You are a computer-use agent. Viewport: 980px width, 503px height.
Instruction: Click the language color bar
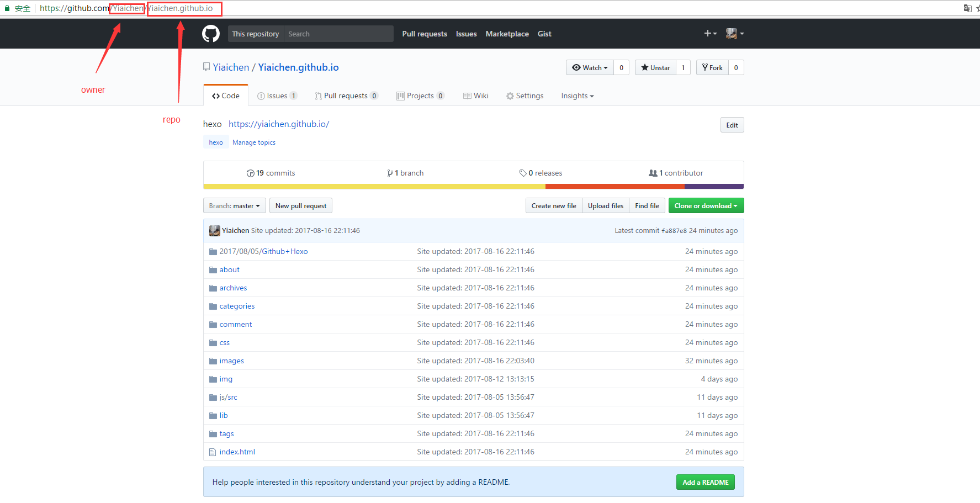click(x=474, y=187)
